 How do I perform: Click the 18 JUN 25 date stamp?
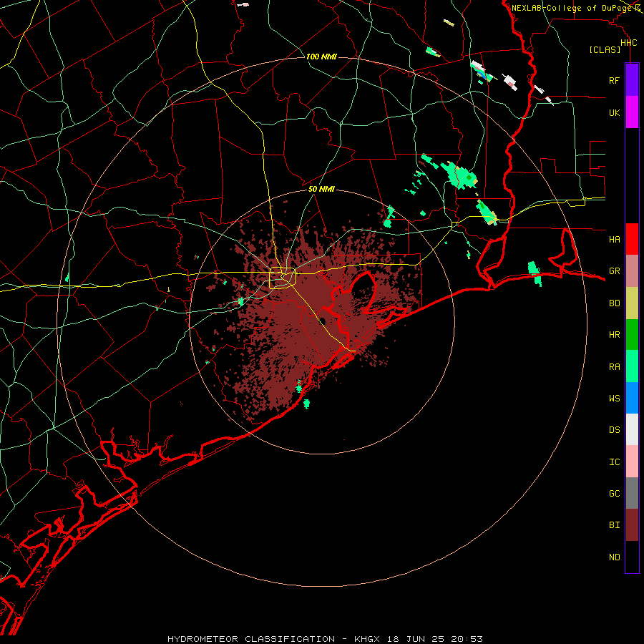tap(416, 639)
